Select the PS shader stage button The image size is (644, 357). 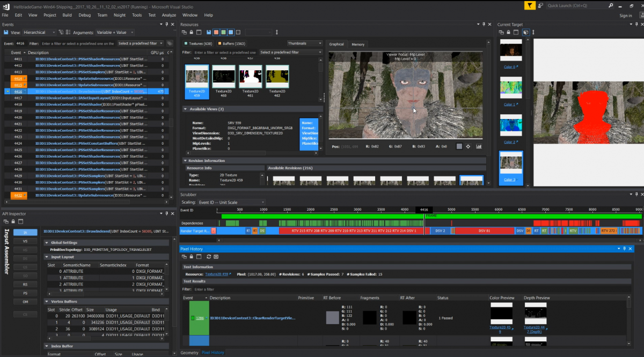click(x=25, y=293)
